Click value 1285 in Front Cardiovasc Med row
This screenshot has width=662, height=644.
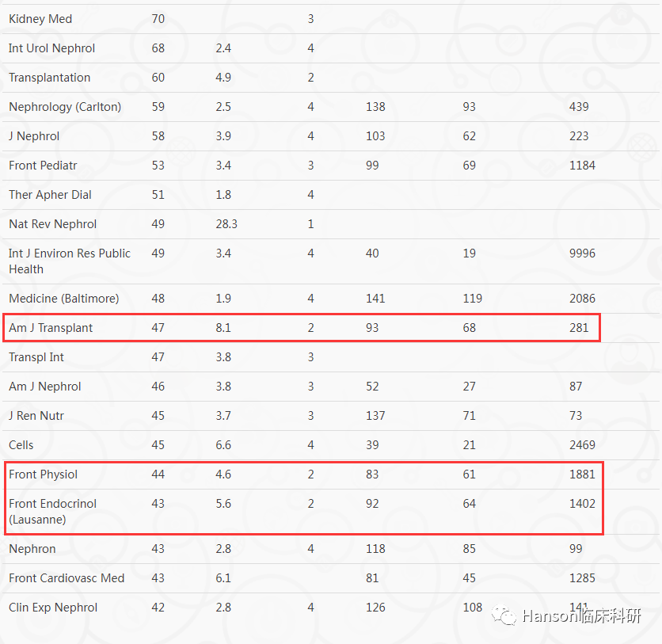tap(582, 578)
